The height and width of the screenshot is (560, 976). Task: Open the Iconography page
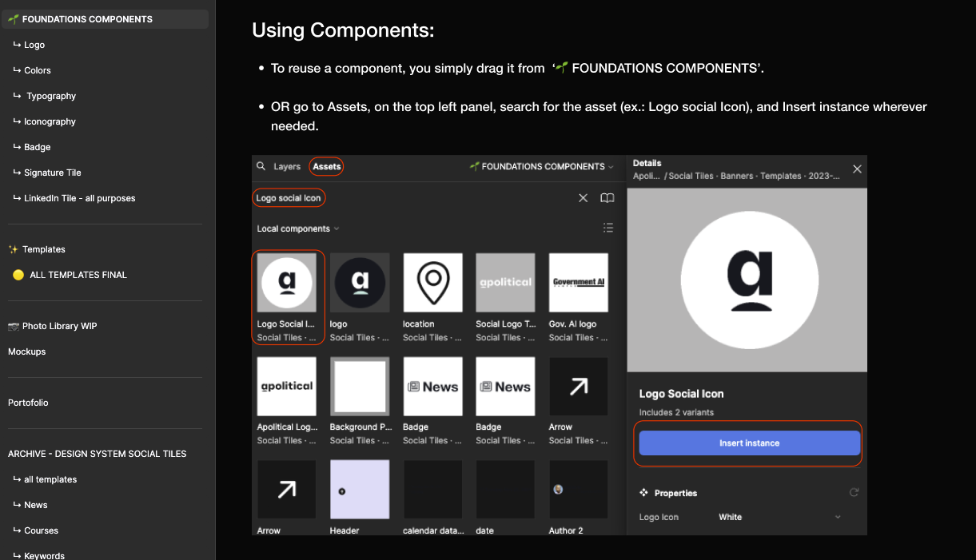(50, 121)
